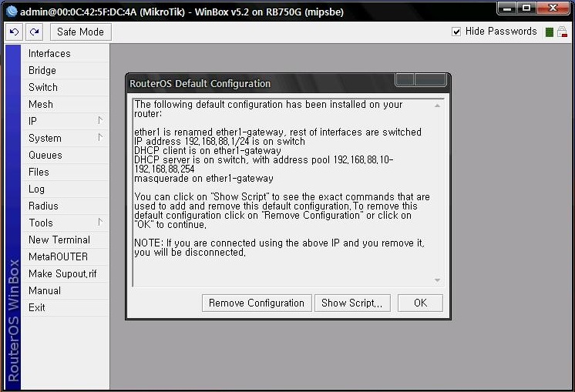The height and width of the screenshot is (392, 575).
Task: Click OK in Default Configuration dialog
Action: pos(420,303)
